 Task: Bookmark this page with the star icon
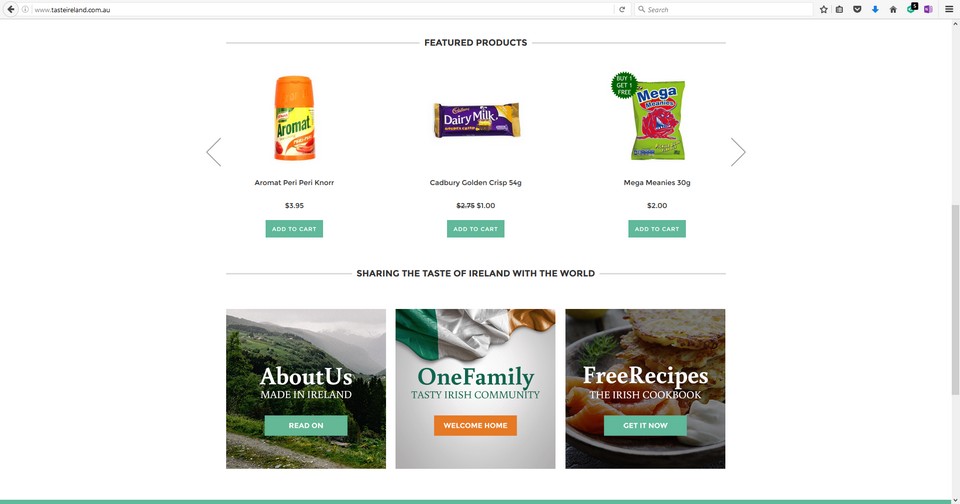823,9
